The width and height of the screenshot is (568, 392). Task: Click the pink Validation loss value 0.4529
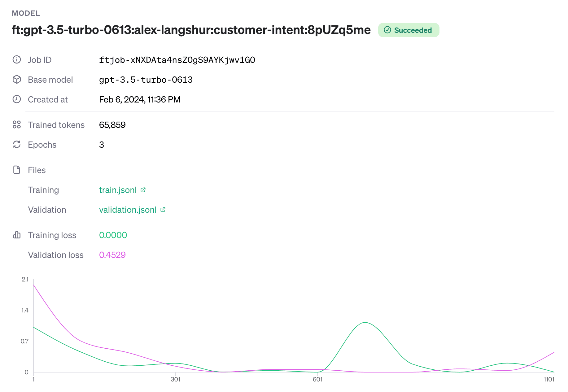point(112,255)
